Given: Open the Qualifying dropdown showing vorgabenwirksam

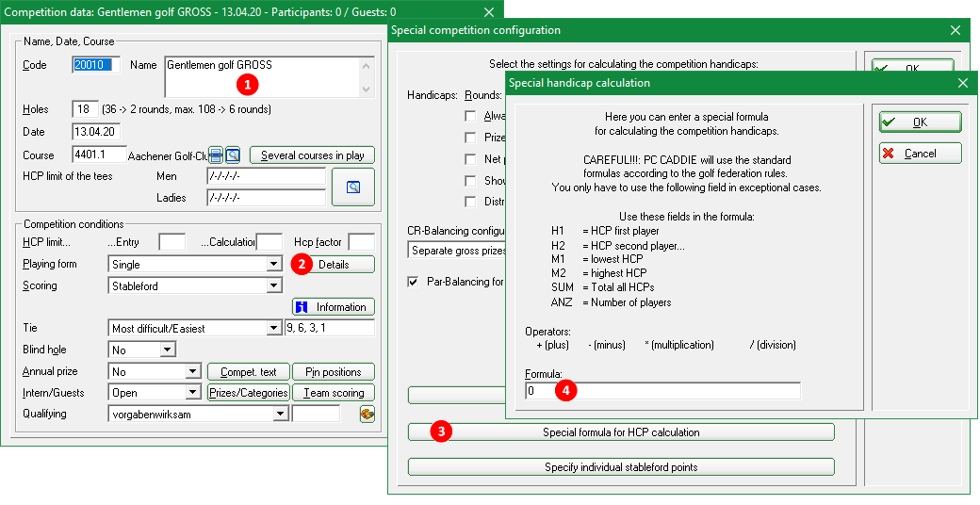Looking at the screenshot, I should click(280, 414).
